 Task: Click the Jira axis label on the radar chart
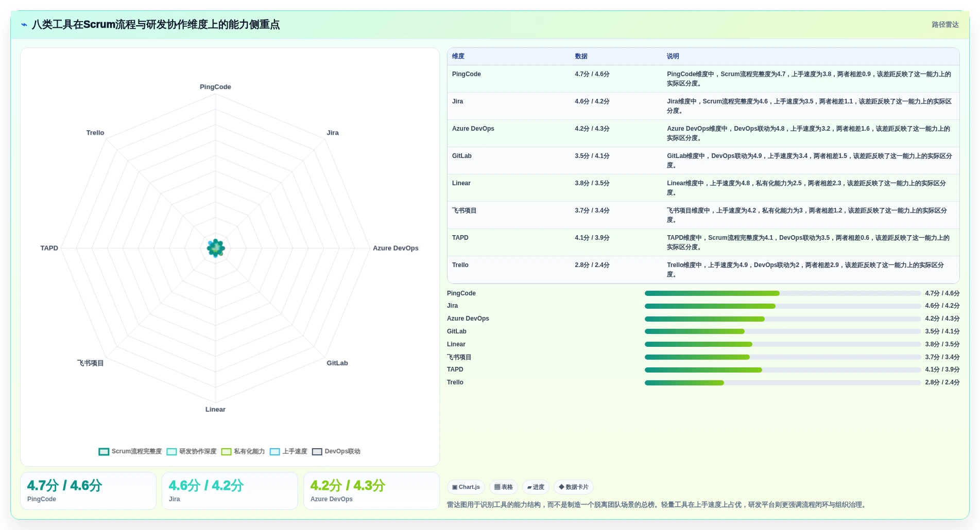coord(333,133)
